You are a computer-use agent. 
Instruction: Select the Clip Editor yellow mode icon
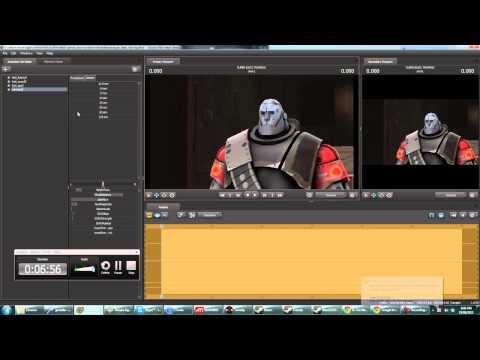click(149, 215)
